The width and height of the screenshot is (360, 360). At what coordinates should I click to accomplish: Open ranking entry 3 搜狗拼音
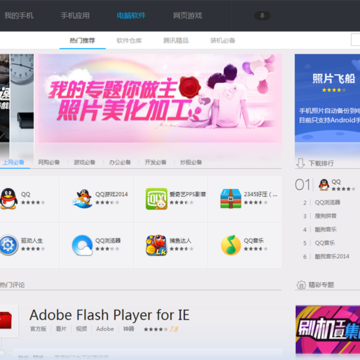[325, 216]
